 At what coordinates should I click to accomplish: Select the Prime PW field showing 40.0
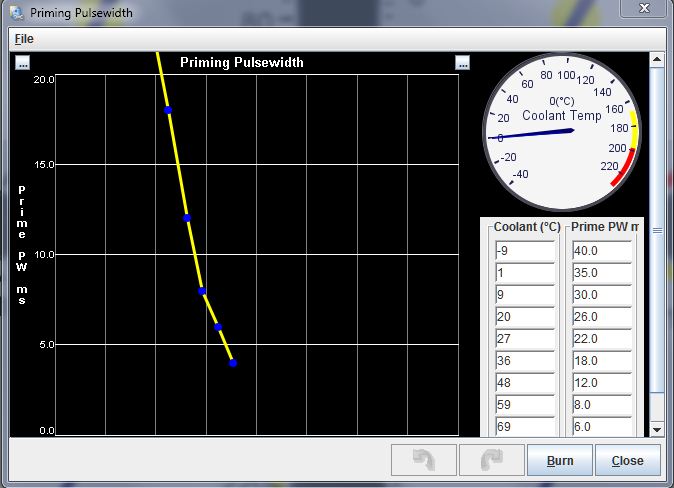601,250
